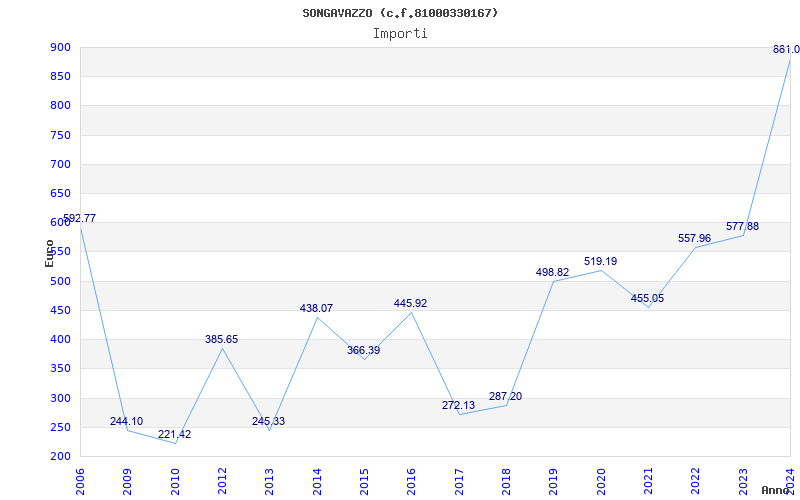The width and height of the screenshot is (800, 500).
Task: Select the 287.20 data label
Action: [x=505, y=396]
